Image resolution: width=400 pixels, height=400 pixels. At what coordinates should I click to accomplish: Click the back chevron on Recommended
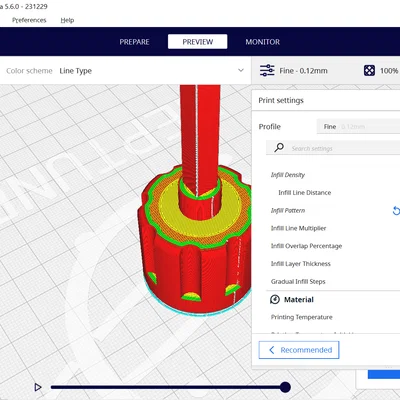(x=272, y=350)
